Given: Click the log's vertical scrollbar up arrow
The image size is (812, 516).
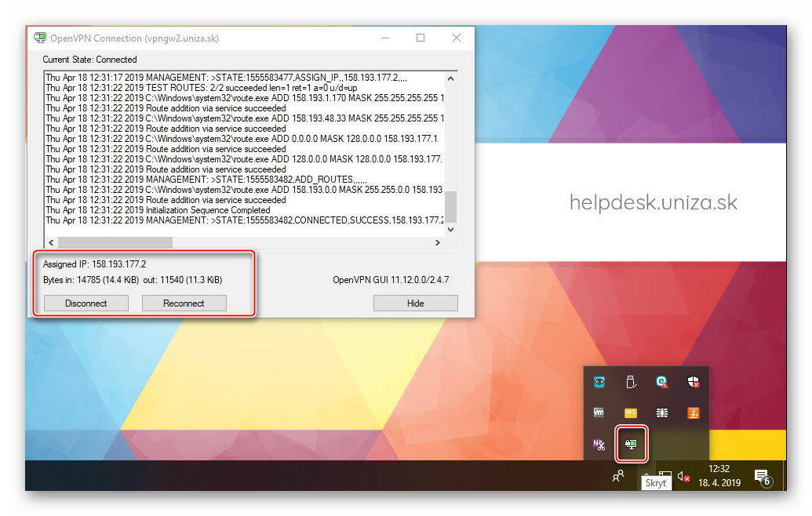Looking at the screenshot, I should click(x=450, y=78).
